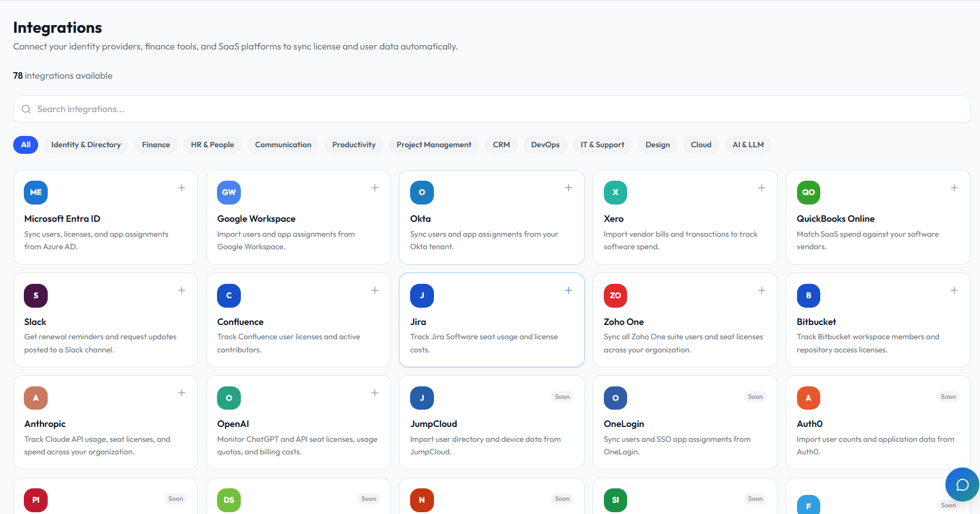Open the Zoho One card title
The image size is (980, 514).
624,322
